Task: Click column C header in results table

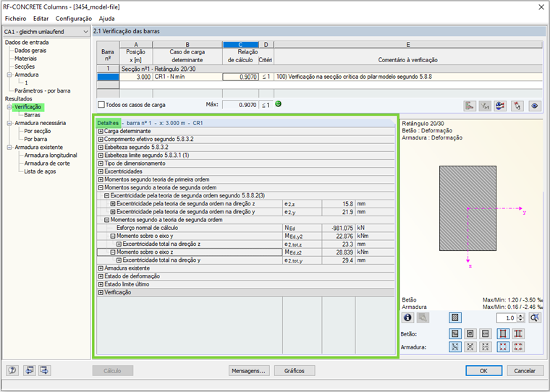Action: click(240, 45)
